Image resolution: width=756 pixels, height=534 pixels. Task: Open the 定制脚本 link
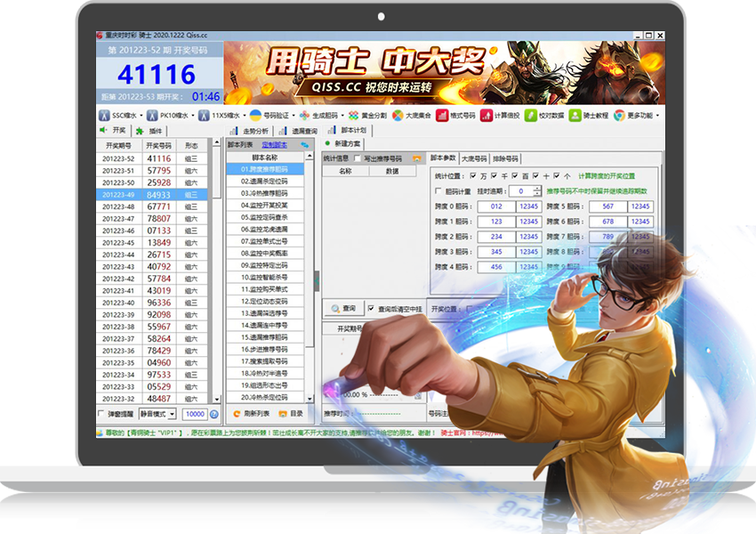(274, 145)
